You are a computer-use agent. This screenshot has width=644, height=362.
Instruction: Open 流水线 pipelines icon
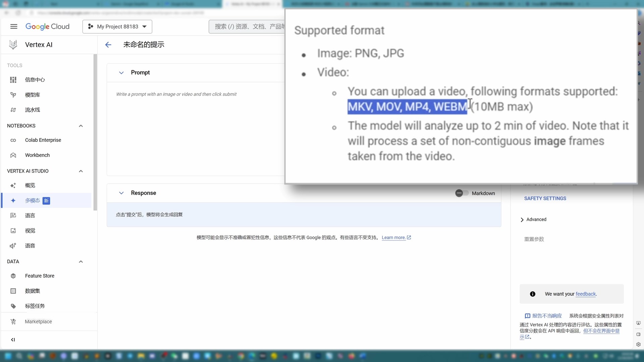pos(13,110)
